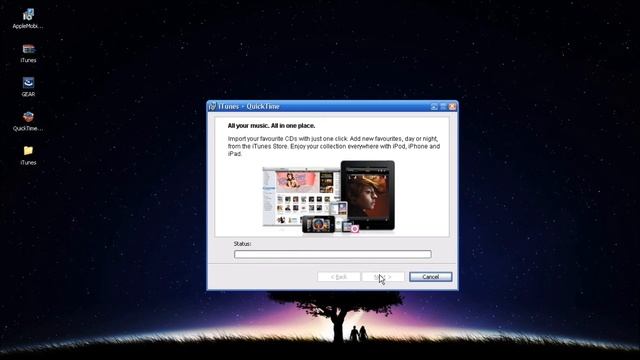Click the iTunes devices promo image

(x=329, y=198)
